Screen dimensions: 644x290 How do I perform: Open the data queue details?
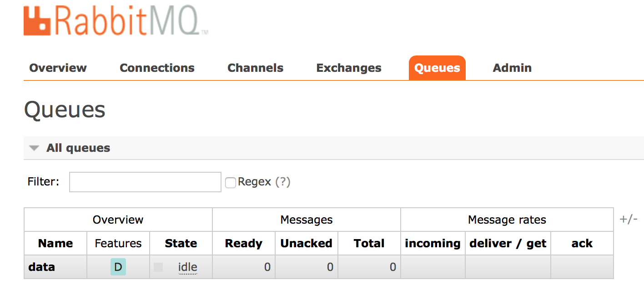point(42,267)
